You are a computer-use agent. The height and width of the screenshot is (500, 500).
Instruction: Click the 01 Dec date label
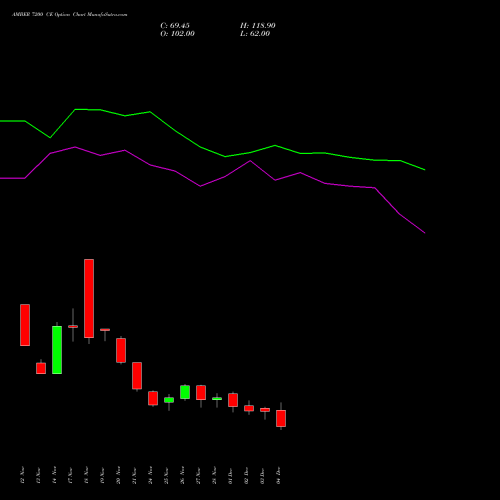click(230, 475)
